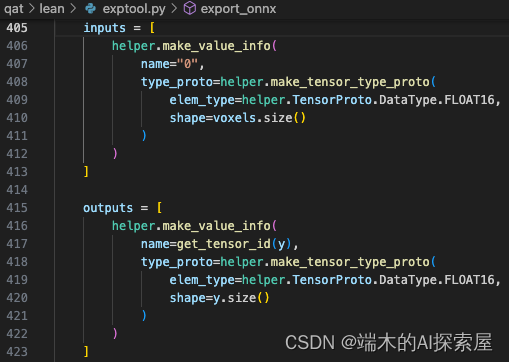Open the lean breadcrumb folder

click(x=52, y=8)
